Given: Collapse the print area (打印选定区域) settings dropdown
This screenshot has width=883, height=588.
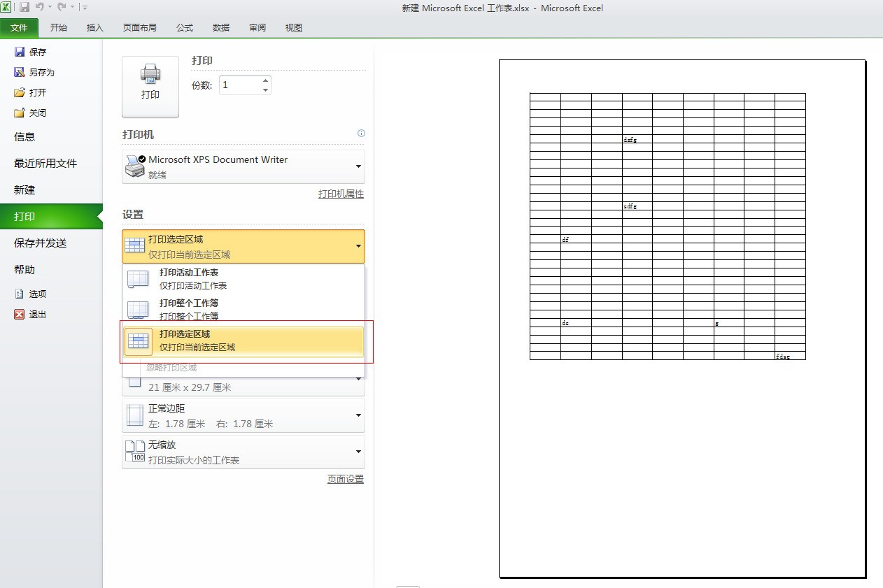Looking at the screenshot, I should pyautogui.click(x=243, y=246).
